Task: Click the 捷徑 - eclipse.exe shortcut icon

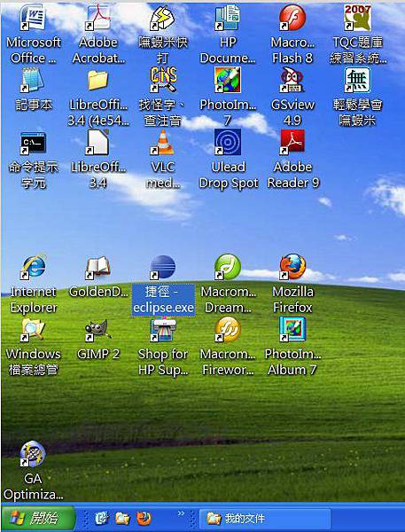Action: [x=163, y=268]
